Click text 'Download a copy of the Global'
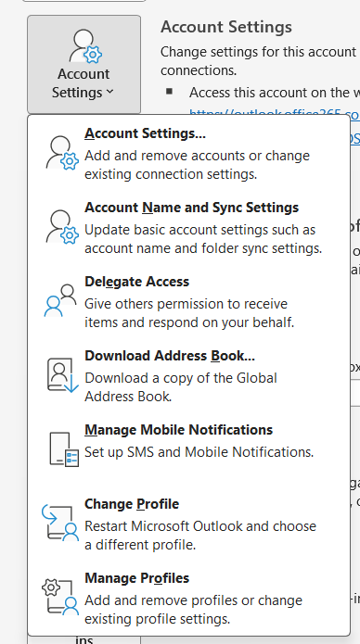The width and height of the screenshot is (360, 644). point(181,378)
